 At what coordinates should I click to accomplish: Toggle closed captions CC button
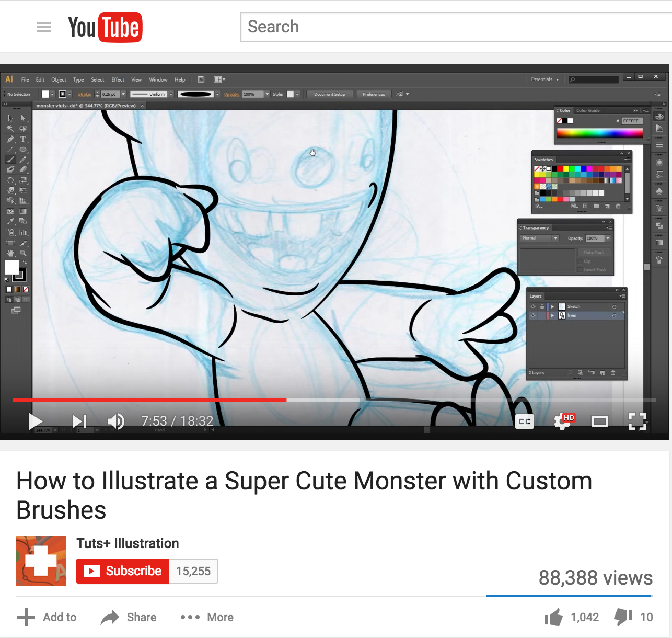(525, 421)
